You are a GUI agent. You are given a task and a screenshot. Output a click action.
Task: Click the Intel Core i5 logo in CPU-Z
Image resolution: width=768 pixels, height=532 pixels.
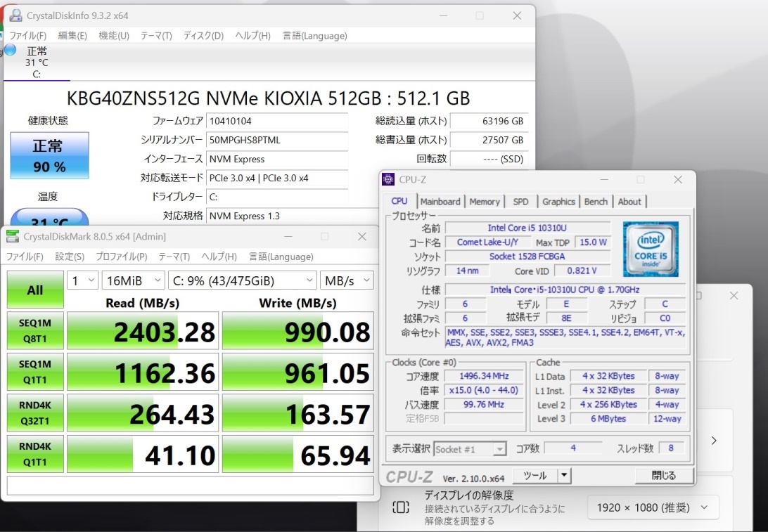click(x=651, y=249)
